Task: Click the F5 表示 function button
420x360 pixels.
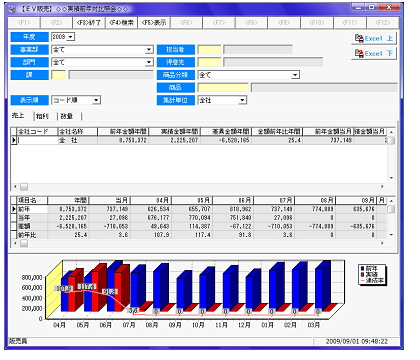Action: pos(154,23)
